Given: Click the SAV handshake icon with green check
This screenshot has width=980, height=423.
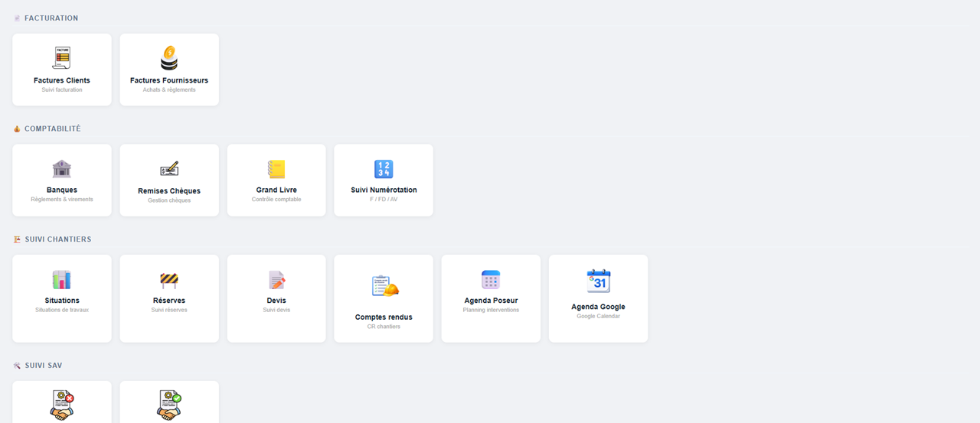Looking at the screenshot, I should coord(169,406).
